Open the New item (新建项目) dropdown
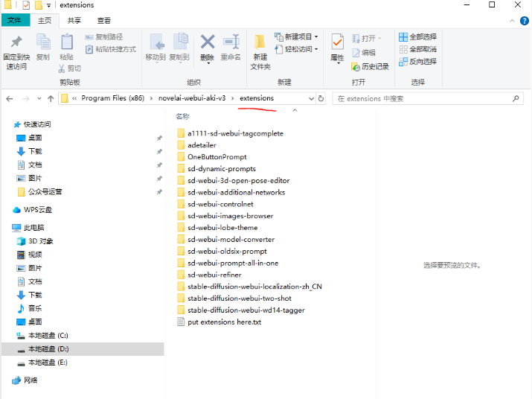 tap(297, 36)
